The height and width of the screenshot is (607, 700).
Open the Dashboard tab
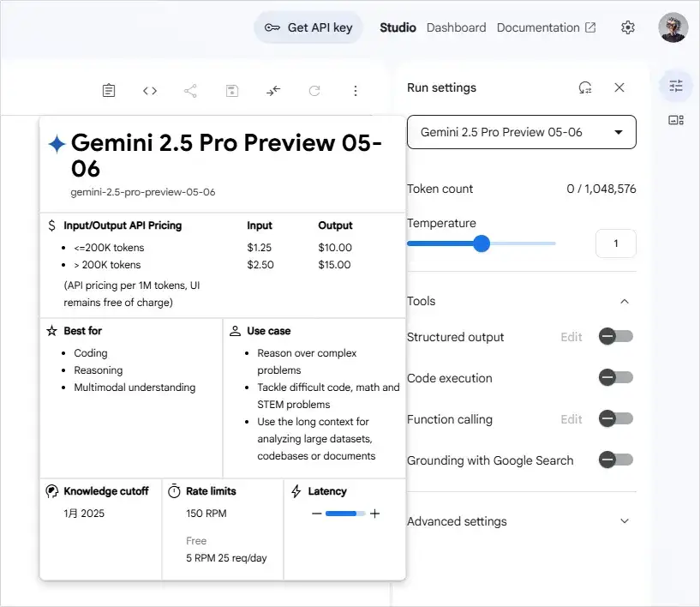pos(457,27)
